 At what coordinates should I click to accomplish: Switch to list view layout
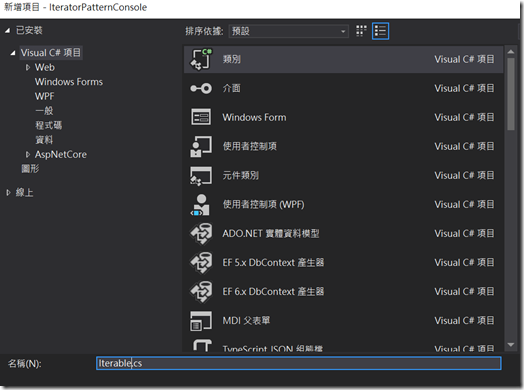(x=380, y=31)
